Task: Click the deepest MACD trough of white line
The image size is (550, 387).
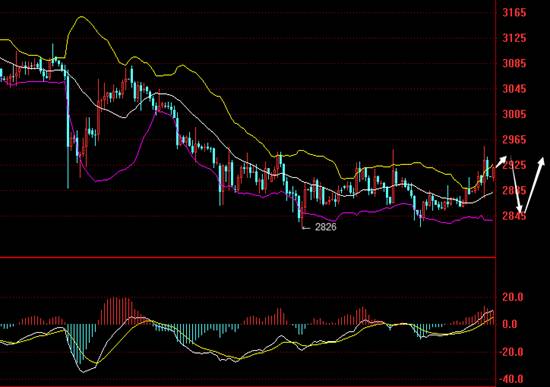Action: (x=83, y=371)
